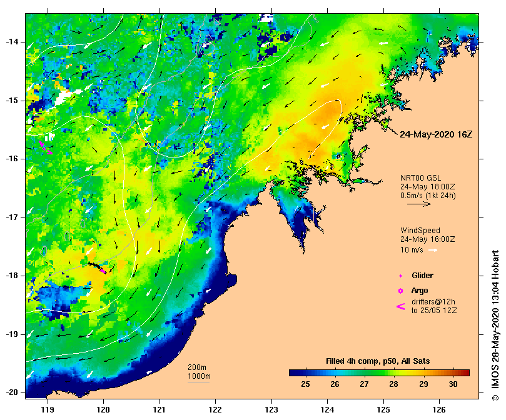Click the magenta drifter markers near 119E
This screenshot has height=420, width=506.
[x=45, y=147]
